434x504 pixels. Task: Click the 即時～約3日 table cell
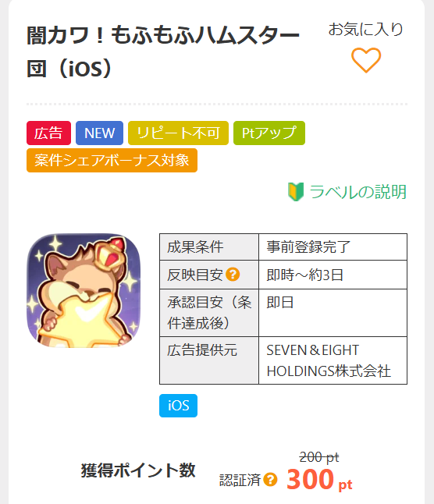pos(333,275)
